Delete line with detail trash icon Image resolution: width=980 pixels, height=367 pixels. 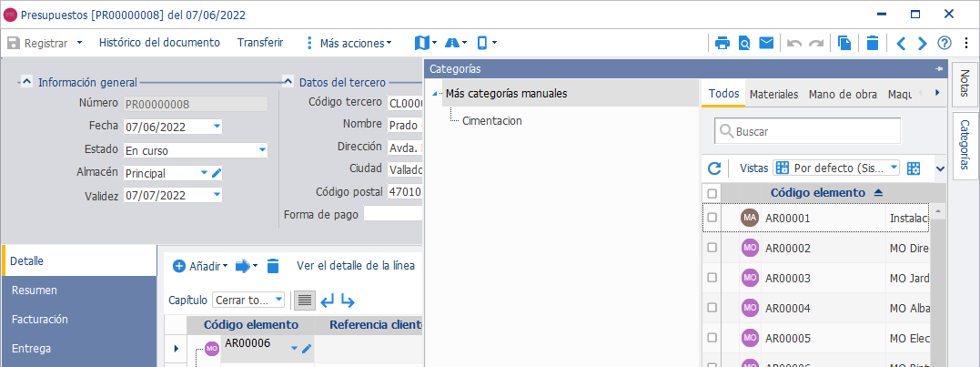tap(272, 266)
